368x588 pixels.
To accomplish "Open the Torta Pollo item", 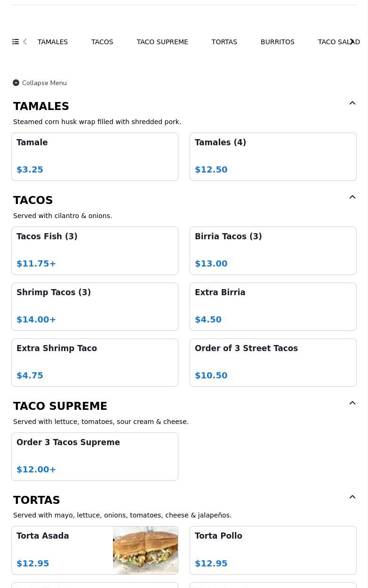I will [273, 550].
